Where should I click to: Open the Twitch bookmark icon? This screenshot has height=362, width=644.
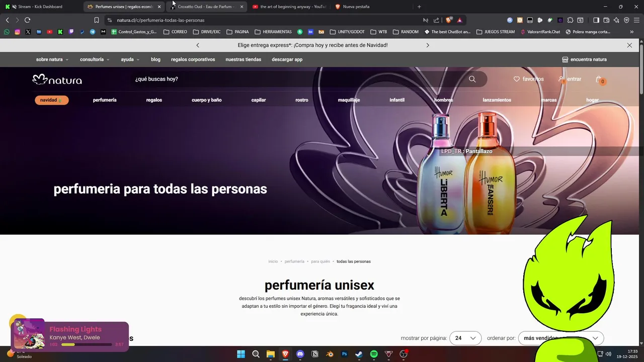coord(71,32)
